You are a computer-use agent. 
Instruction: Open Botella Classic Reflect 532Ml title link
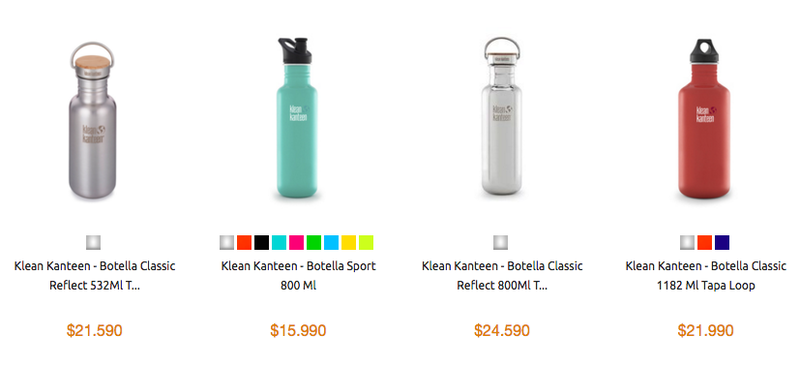click(x=94, y=276)
